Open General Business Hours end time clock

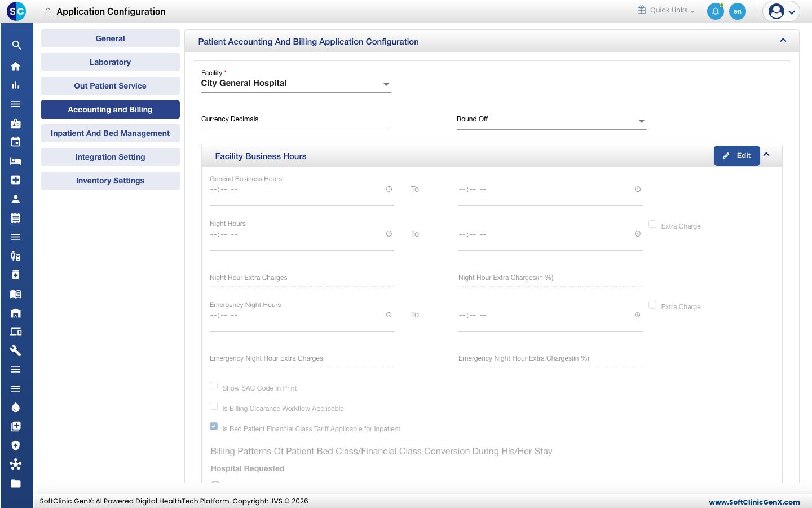click(638, 189)
